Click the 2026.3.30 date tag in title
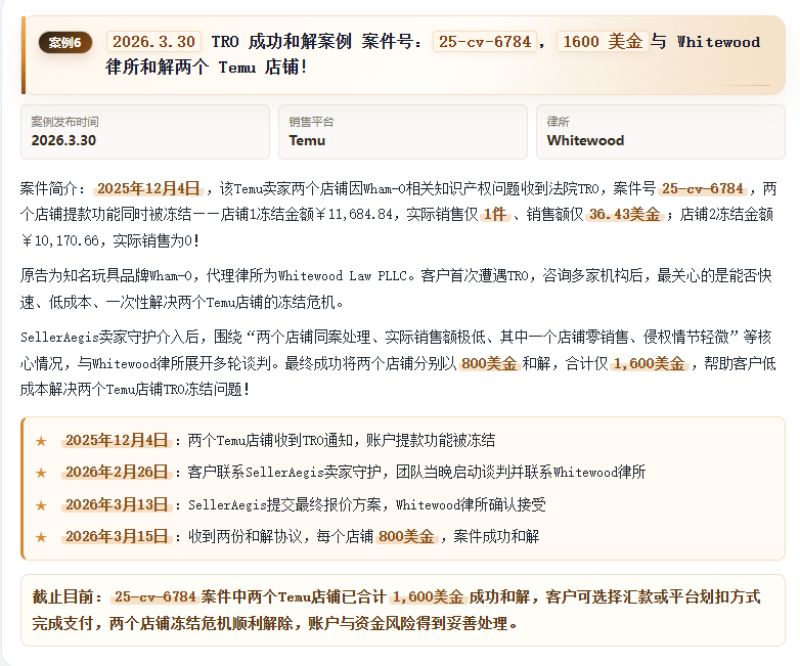The image size is (800, 666). pos(154,41)
